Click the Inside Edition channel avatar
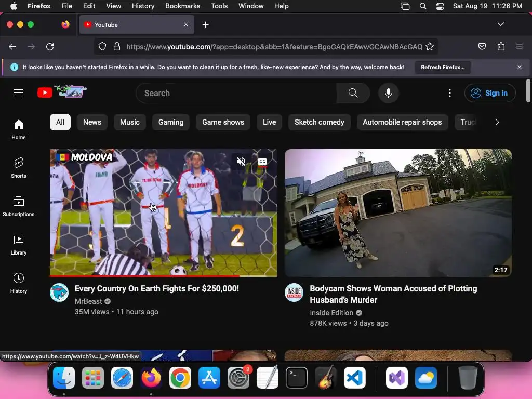Viewport: 532px width, 399px height. coord(294,292)
